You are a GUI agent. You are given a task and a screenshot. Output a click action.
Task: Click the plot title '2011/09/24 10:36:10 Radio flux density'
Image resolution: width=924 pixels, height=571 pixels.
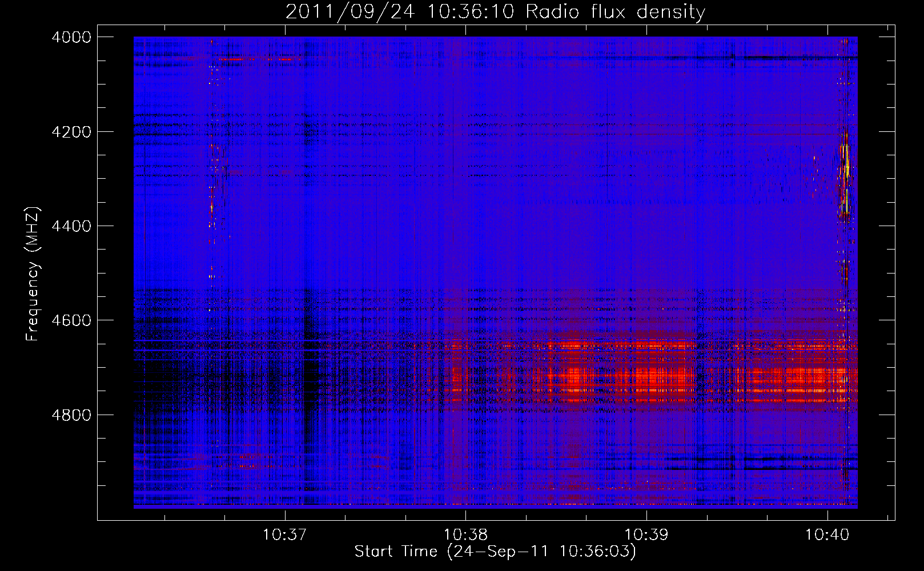(x=495, y=11)
